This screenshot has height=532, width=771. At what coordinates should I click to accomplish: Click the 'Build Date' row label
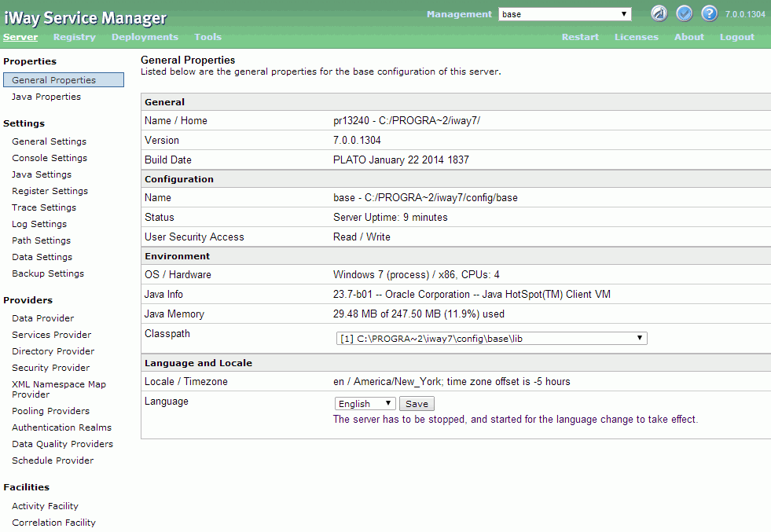[x=168, y=160]
